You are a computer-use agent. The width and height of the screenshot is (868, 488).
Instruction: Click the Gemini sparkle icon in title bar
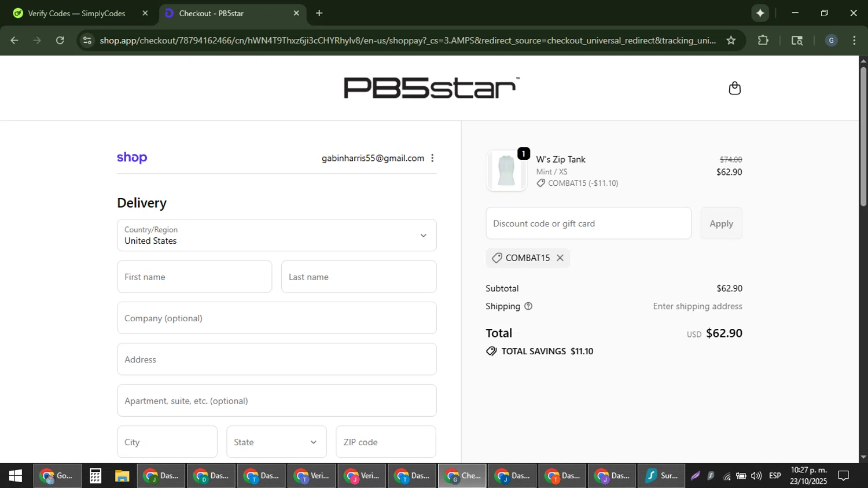760,13
